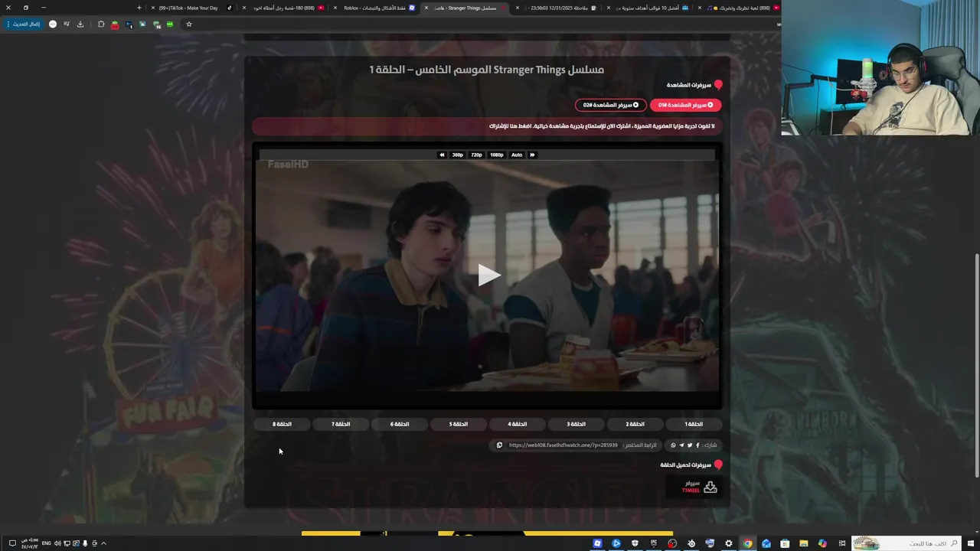980x551 pixels.
Task: Open episode 8 (الحلقة 8)
Action: click(282, 424)
